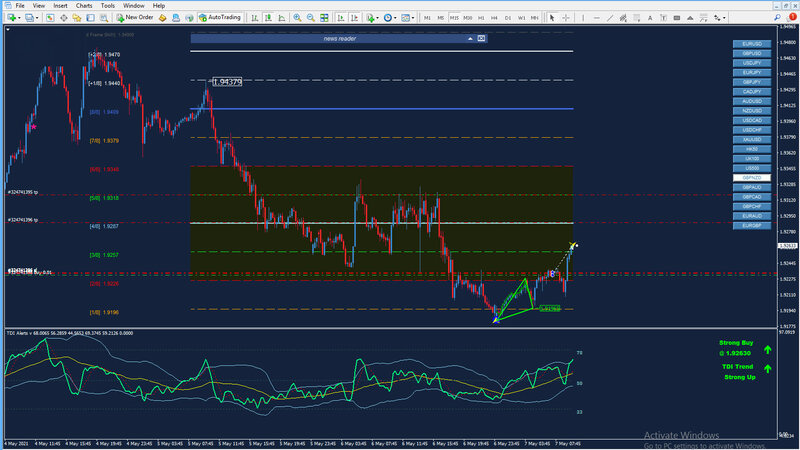Screen dimensions: 800x450
Task: Click the New Order button
Action: pos(135,18)
